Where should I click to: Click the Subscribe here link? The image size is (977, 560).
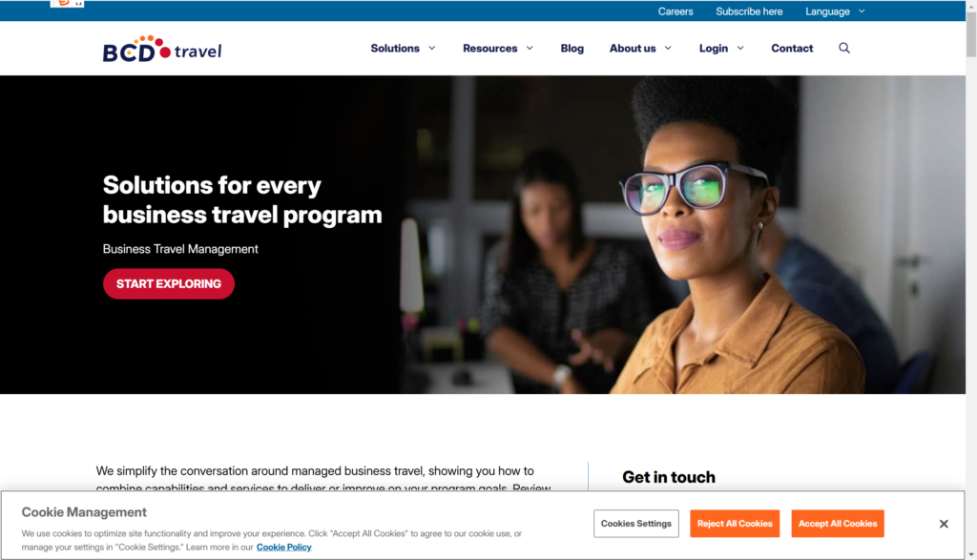click(749, 11)
